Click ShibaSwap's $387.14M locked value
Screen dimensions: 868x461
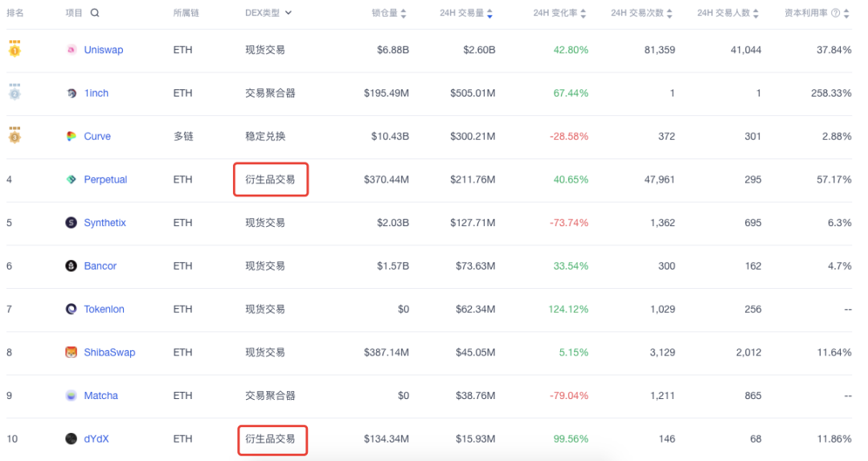(387, 352)
